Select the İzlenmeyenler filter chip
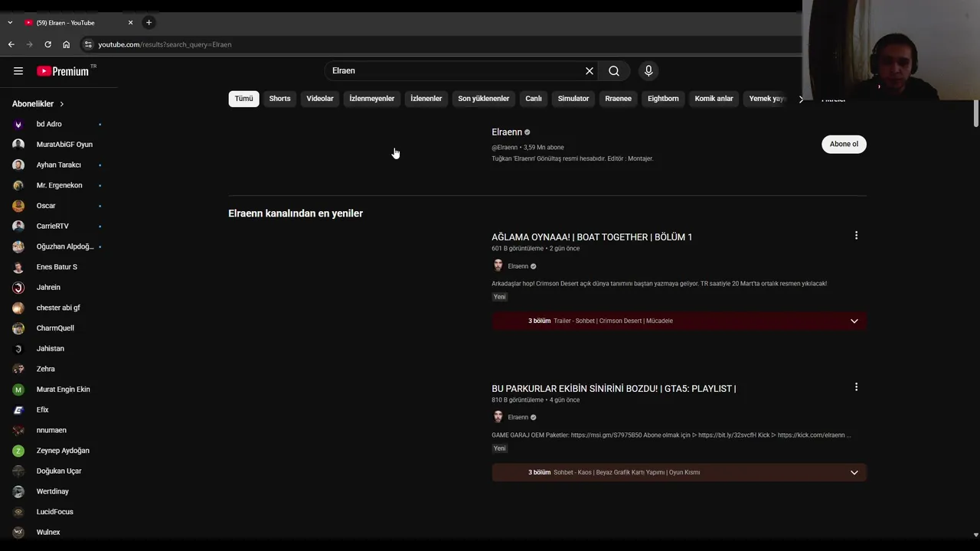Viewport: 980px width, 551px height. pyautogui.click(x=371, y=99)
